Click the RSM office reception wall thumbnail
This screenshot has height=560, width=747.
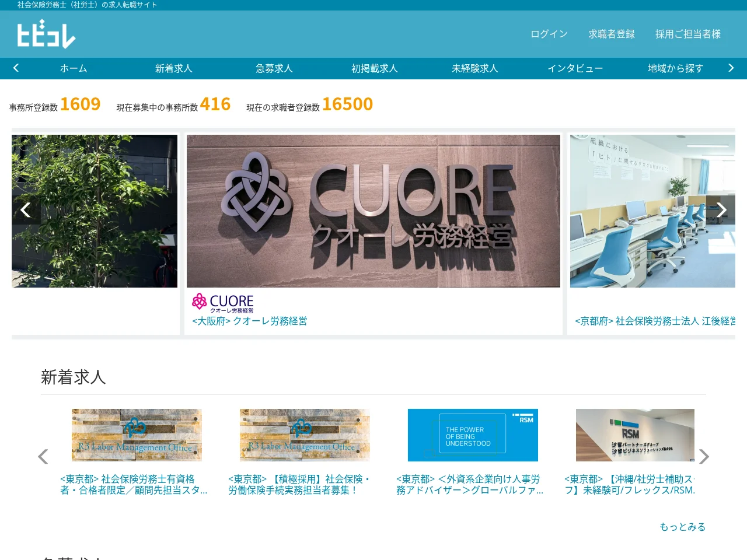pos(635,435)
